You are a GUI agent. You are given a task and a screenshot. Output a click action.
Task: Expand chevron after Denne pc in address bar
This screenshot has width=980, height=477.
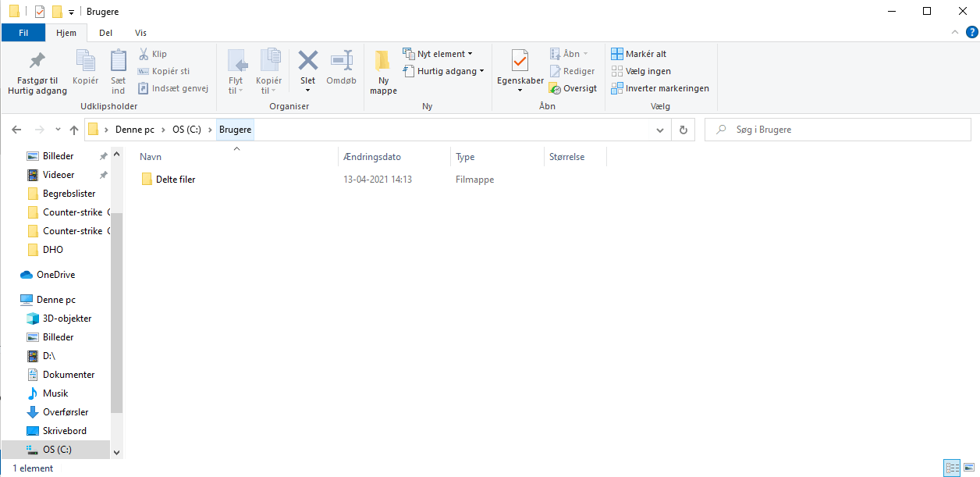pos(165,130)
